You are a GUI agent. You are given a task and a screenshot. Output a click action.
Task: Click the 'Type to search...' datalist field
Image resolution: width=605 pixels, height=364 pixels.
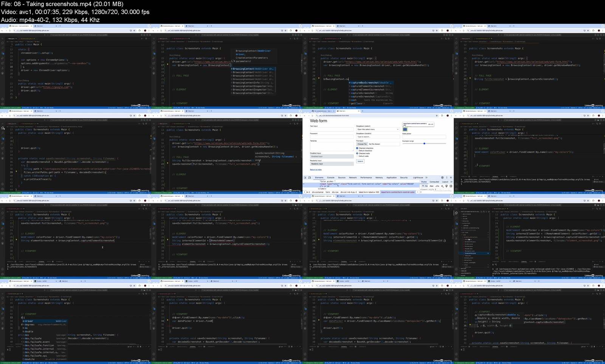(x=378, y=137)
